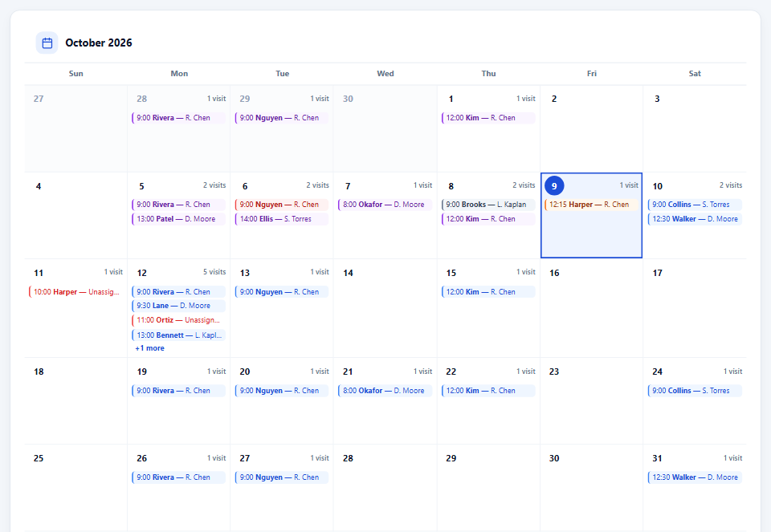Click the calendar icon beside October 2026
This screenshot has height=532, width=771.
(47, 43)
